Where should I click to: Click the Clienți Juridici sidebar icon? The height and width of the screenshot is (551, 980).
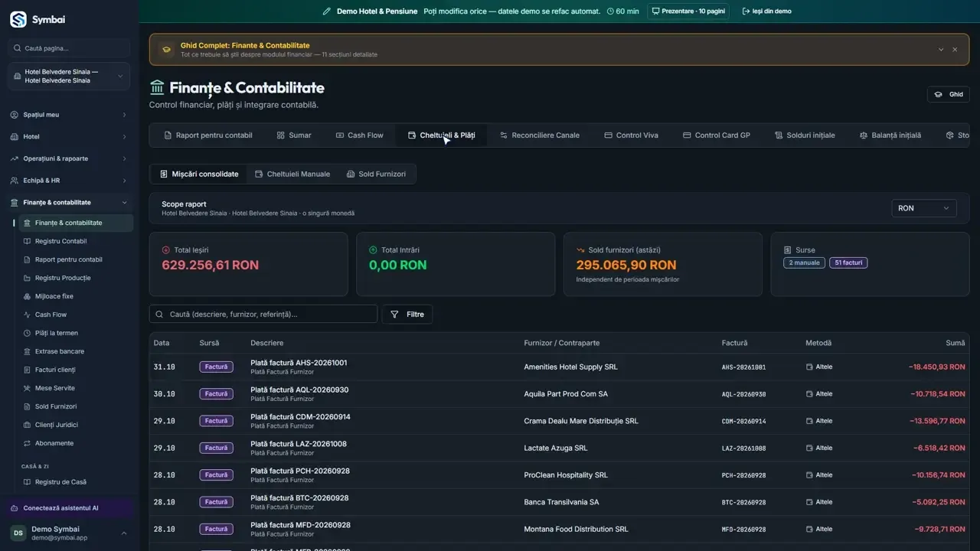click(x=28, y=425)
